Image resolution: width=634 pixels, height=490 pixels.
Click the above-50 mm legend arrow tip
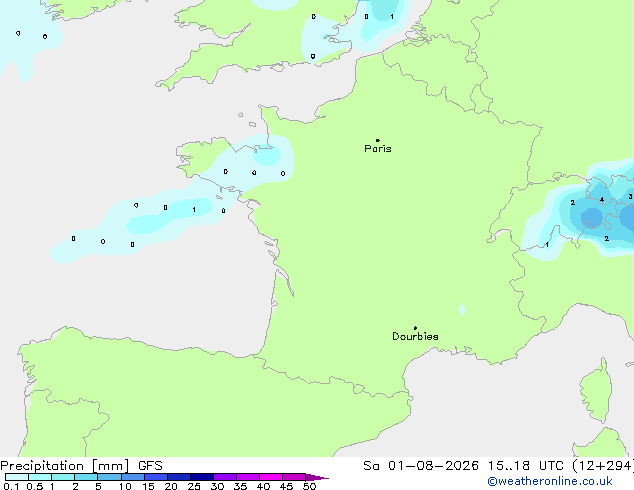tap(317, 477)
